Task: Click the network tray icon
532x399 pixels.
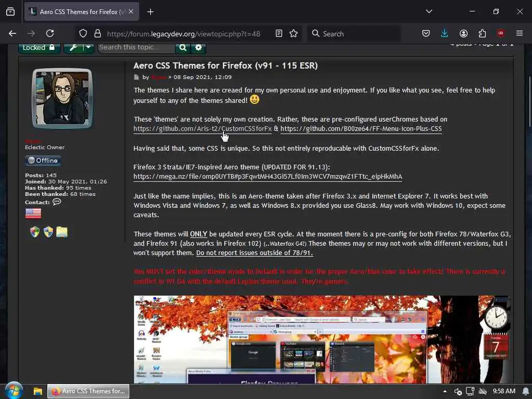Action: point(470,392)
